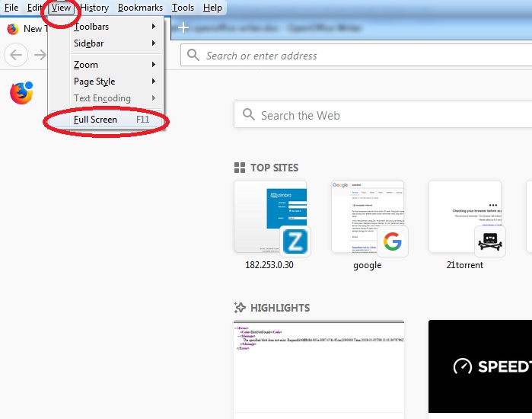The height and width of the screenshot is (419, 532).
Task: Expand the Page Style submenu
Action: (115, 82)
